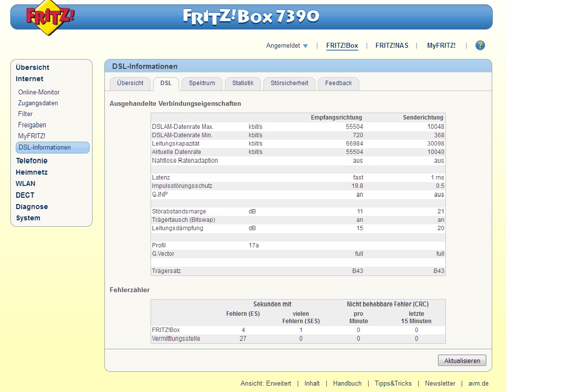The width and height of the screenshot is (567, 392).
Task: Open the Inhalt footer link
Action: 312,383
